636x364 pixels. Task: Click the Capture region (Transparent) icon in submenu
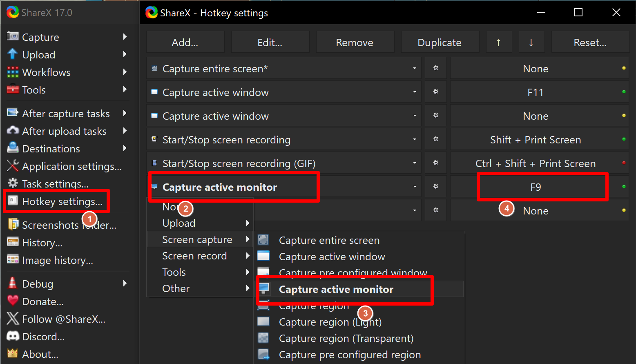point(263,338)
